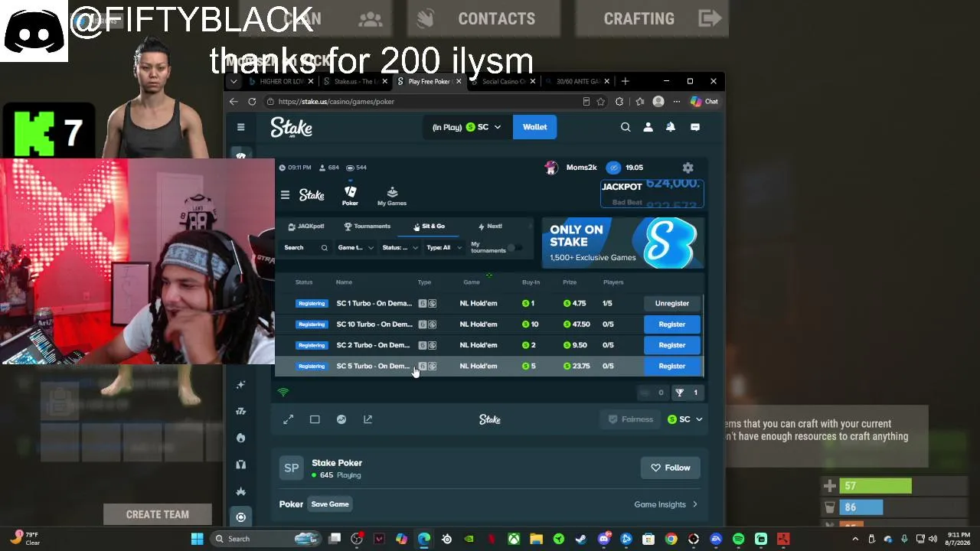Click the Stake logo in site header
This screenshot has width=980, height=551.
291,128
